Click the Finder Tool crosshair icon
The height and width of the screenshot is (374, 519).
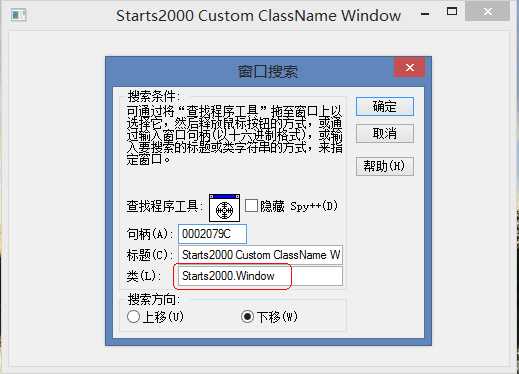click(224, 208)
